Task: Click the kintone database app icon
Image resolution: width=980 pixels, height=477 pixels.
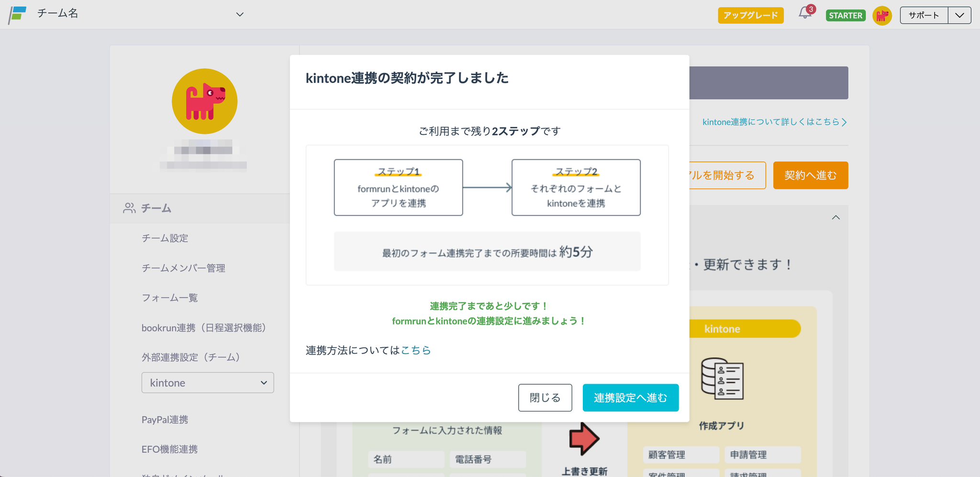Action: [722, 379]
